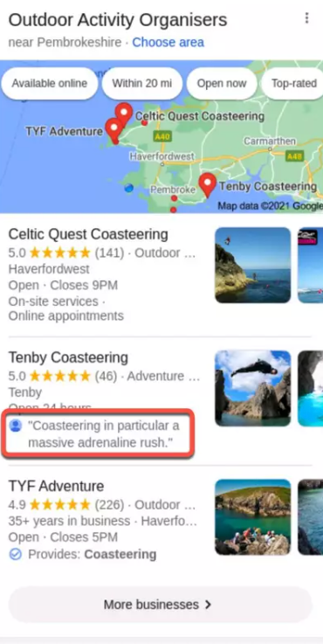323x644 pixels.
Task: View the Celtic Quest cliff jump photo
Action: pos(253,266)
